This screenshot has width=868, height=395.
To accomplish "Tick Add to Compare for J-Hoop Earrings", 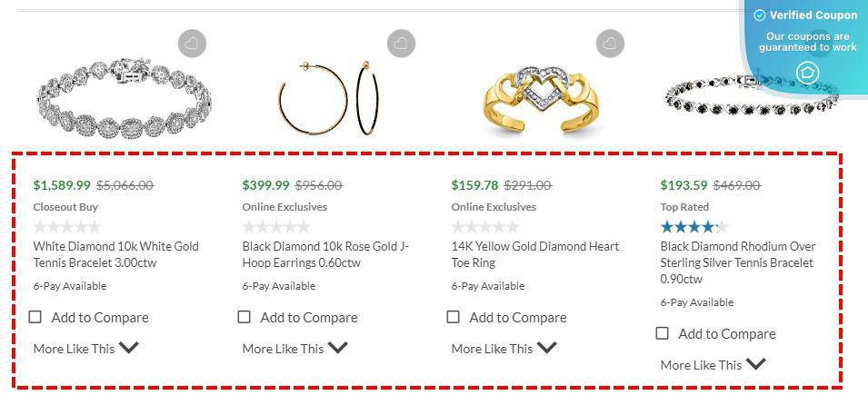I will 244,317.
